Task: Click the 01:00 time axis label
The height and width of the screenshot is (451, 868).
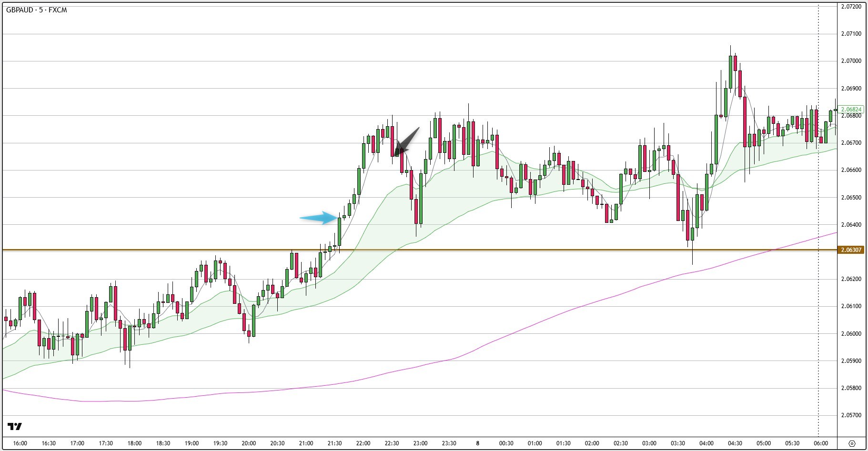Action: (x=535, y=443)
